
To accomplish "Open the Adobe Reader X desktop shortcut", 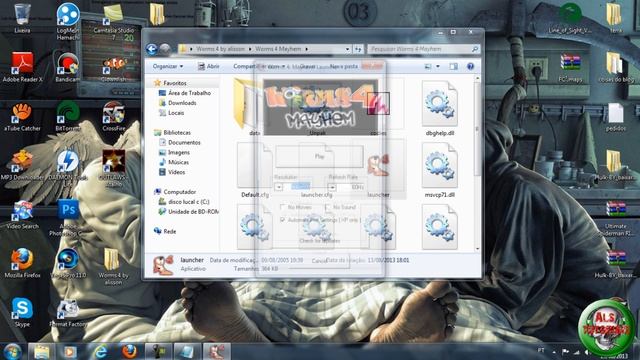I will (22, 67).
